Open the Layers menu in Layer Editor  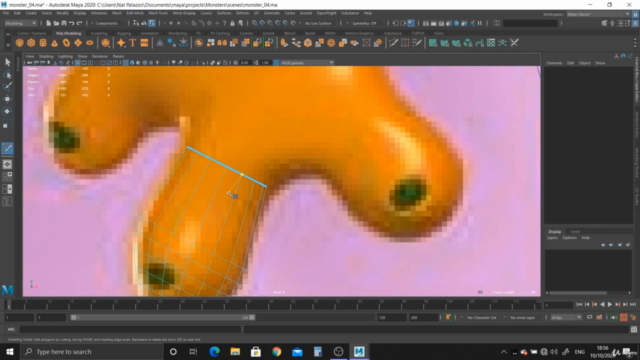point(552,238)
